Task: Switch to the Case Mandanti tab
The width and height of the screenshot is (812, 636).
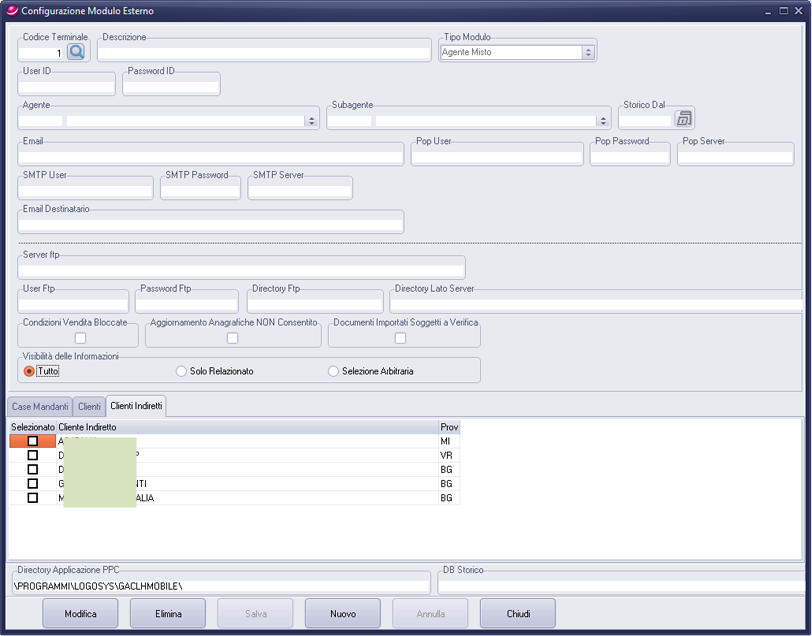Action: [x=40, y=407]
